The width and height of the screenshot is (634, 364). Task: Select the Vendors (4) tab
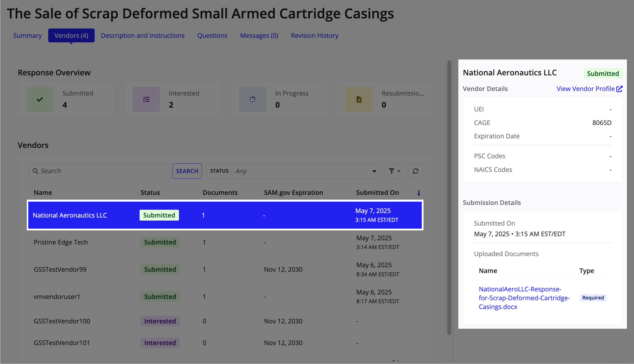tap(71, 36)
